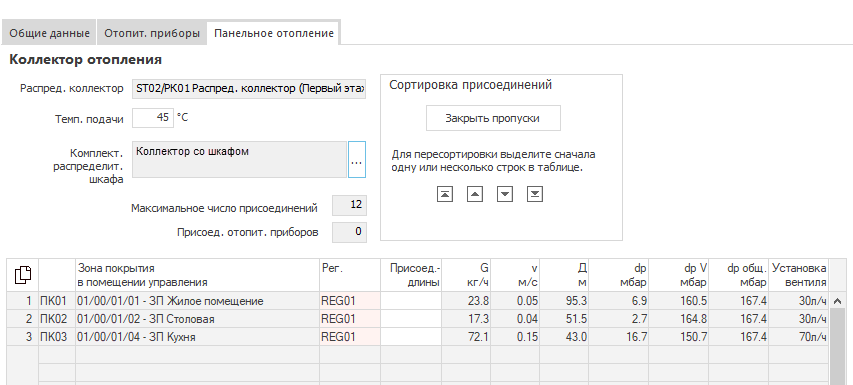Click the Коллектор со шкафом field
The height and width of the screenshot is (385, 853).
pyautogui.click(x=239, y=159)
